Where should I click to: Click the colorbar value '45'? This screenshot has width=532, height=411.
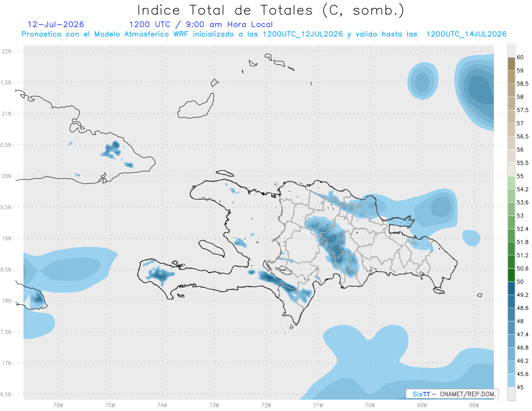click(520, 387)
